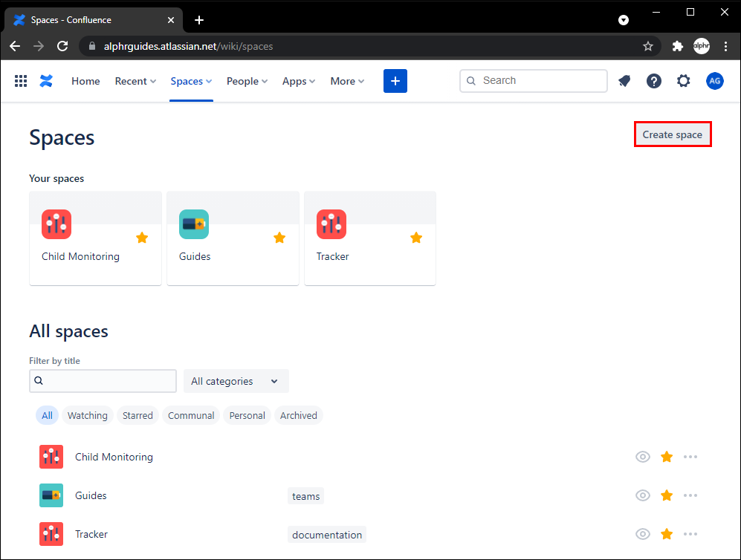
Task: Open the settings gear icon
Action: pyautogui.click(x=683, y=81)
